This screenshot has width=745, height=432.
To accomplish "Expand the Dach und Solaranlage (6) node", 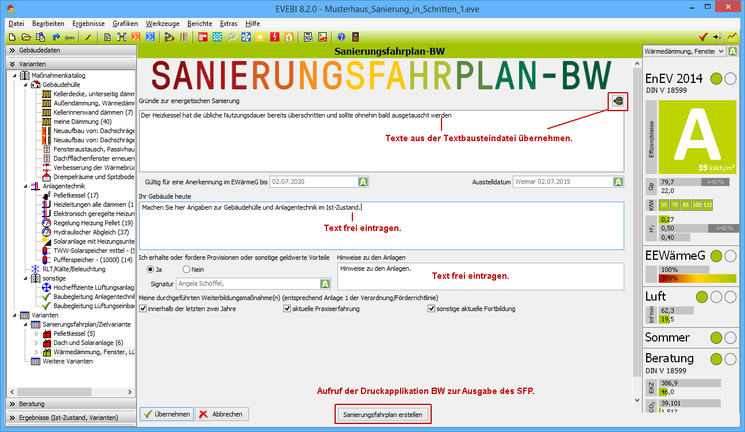I will coord(37,343).
